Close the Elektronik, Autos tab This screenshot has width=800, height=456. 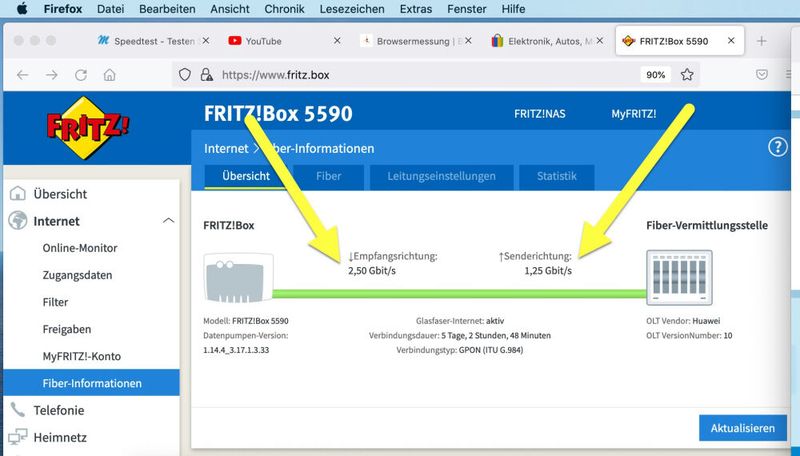pos(599,41)
